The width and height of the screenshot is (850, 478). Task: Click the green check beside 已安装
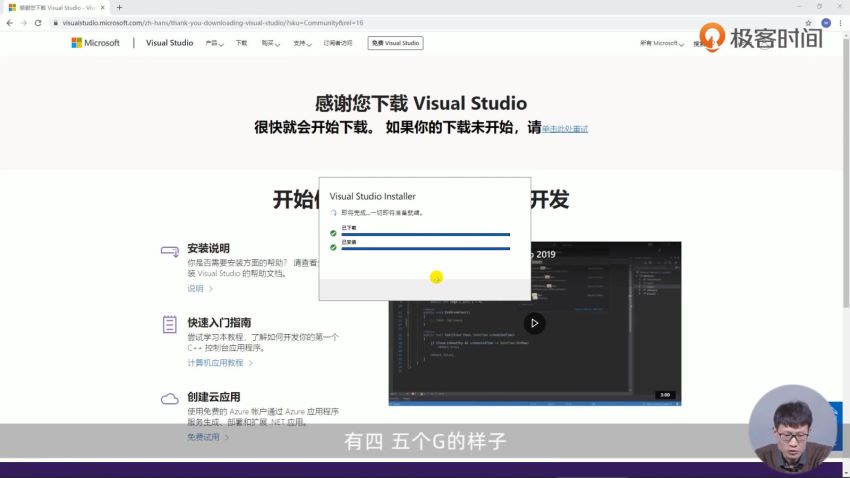coord(333,247)
